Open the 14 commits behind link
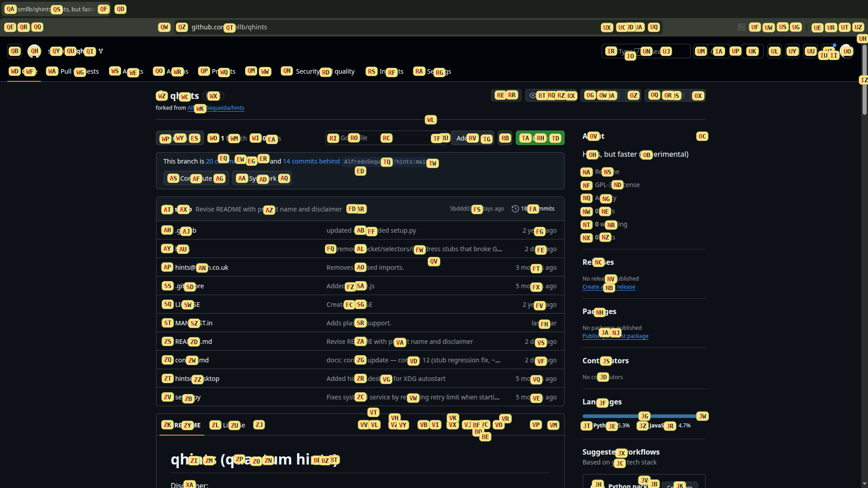Viewport: 868px width, 488px height. click(311, 161)
